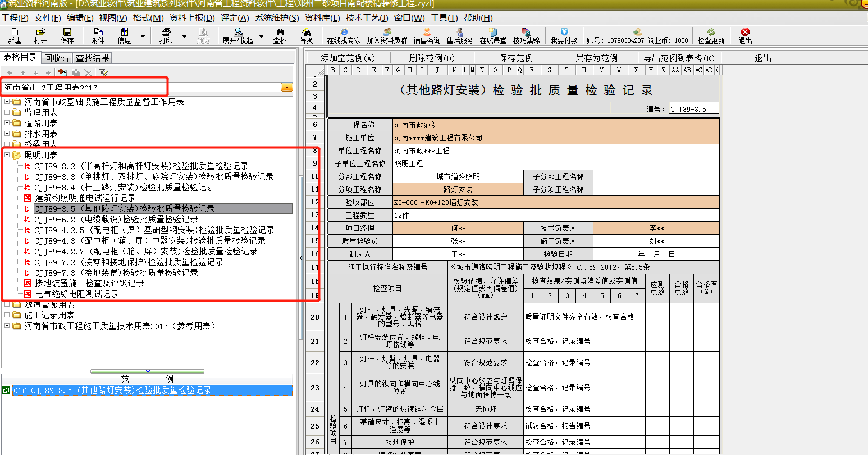Click 保存范例 button
Image resolution: width=868 pixels, height=455 pixels.
pos(517,58)
